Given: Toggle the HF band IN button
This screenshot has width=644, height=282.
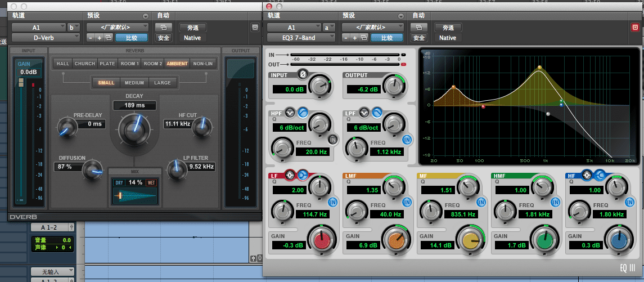Looking at the screenshot, I should click(630, 202).
